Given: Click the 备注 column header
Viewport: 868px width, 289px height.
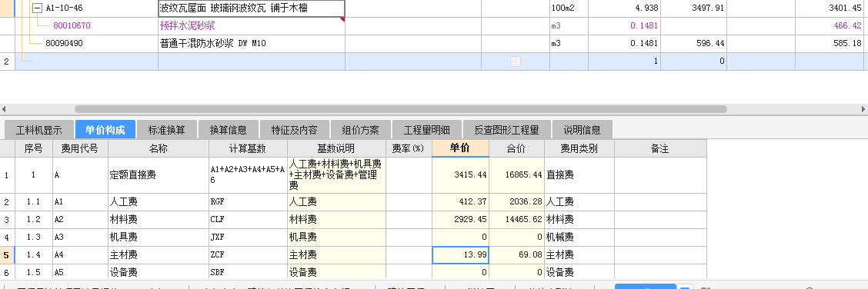Looking at the screenshot, I should pos(660,148).
